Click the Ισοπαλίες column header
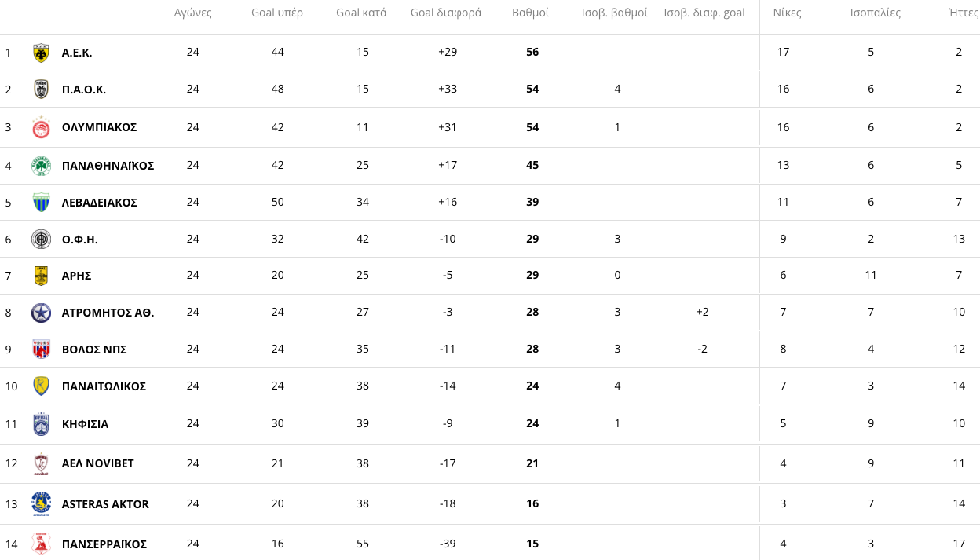980x560 pixels. [x=875, y=13]
